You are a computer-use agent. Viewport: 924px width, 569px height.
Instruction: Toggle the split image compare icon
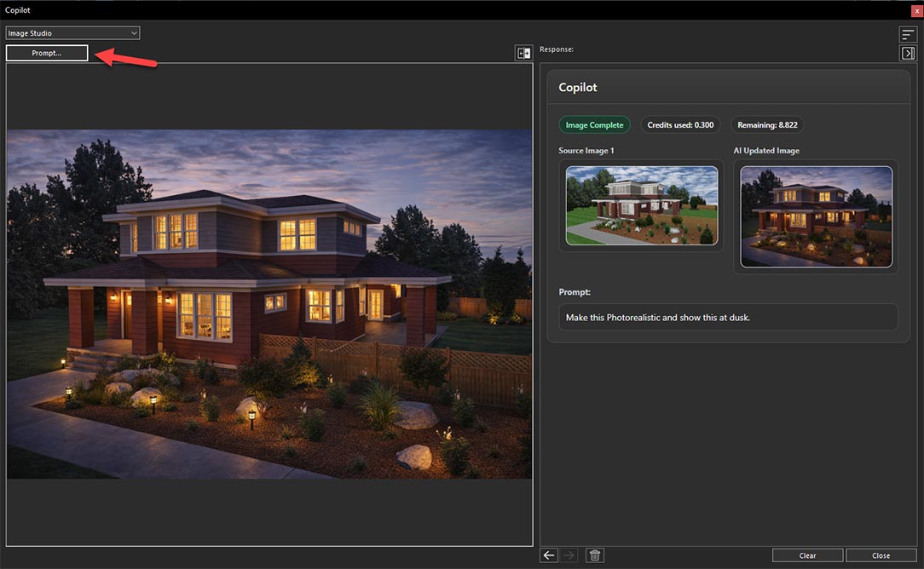tap(523, 53)
